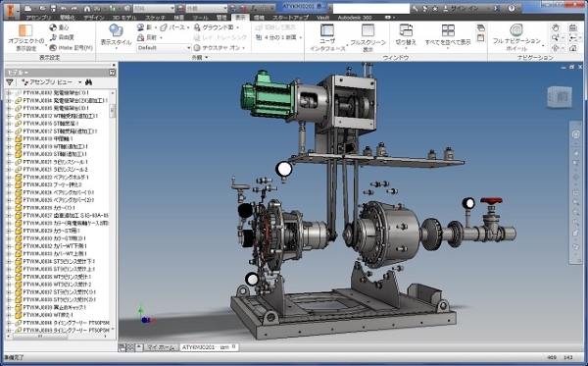This screenshot has width=588, height=366.
Task: Select the Pan hand tool in ribbon navigation panel
Action: pyautogui.click(x=556, y=27)
